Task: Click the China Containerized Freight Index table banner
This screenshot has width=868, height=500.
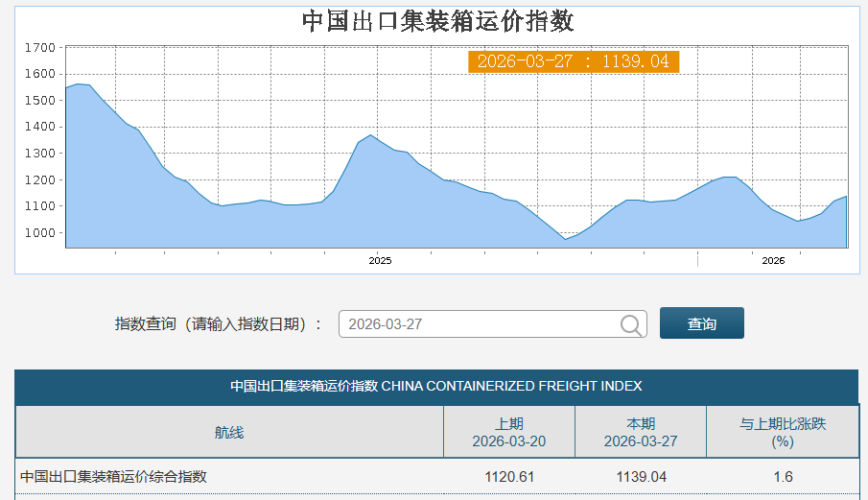Action: (x=436, y=386)
